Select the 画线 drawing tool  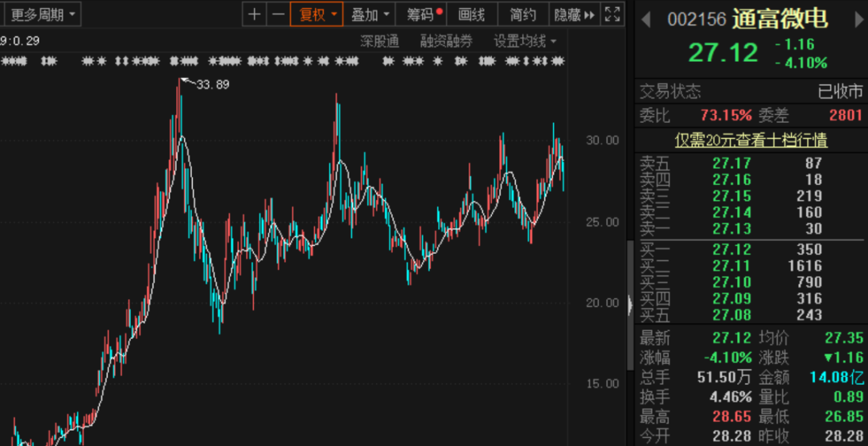471,14
